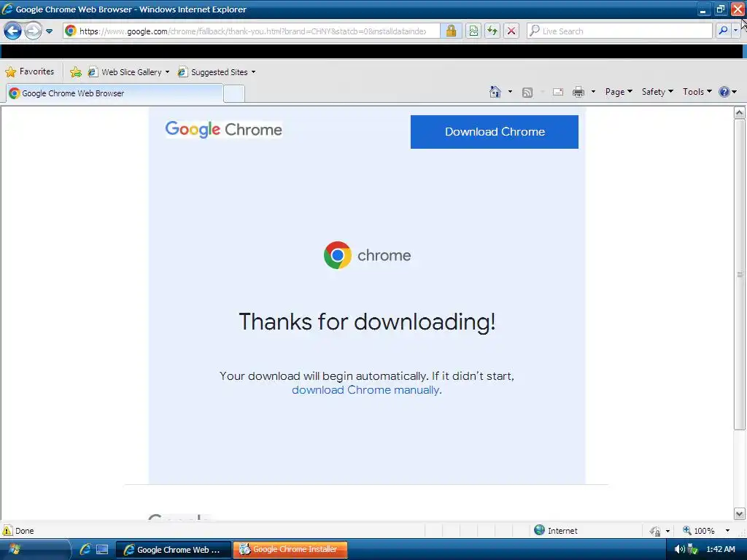The image size is (747, 560).
Task: Switch to Google Chrome Installer taskbar button
Action: 290,550
